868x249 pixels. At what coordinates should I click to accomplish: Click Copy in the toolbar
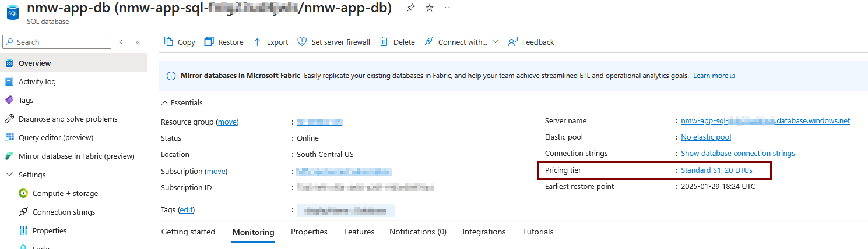[x=180, y=42]
